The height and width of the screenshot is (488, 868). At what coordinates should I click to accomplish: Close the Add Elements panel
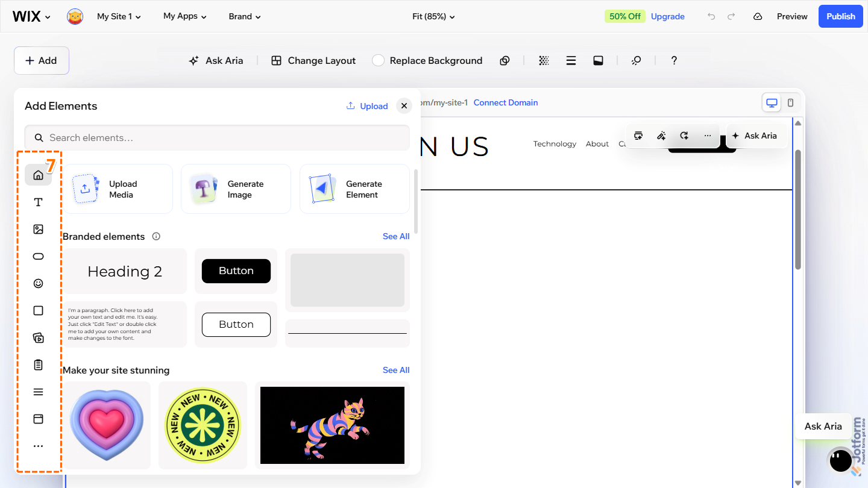[404, 105]
